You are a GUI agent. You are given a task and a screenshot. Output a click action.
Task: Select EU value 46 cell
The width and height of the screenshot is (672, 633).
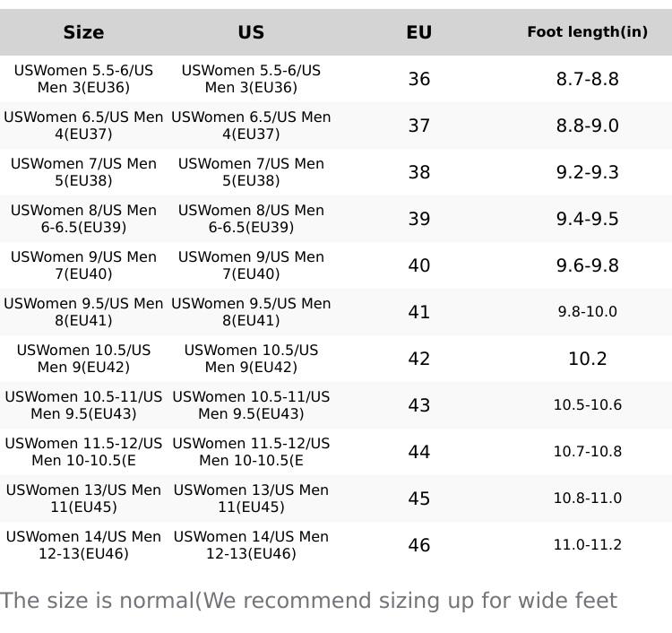[418, 545]
